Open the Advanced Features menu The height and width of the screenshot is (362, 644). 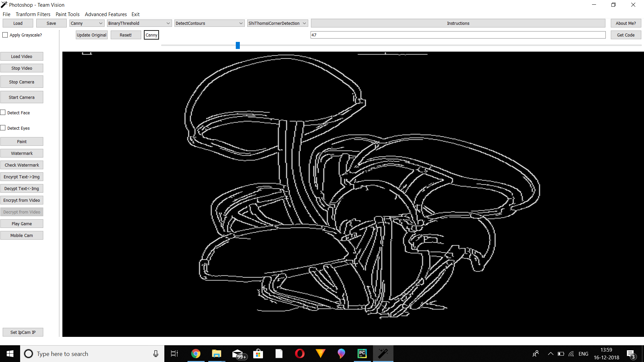click(x=106, y=14)
